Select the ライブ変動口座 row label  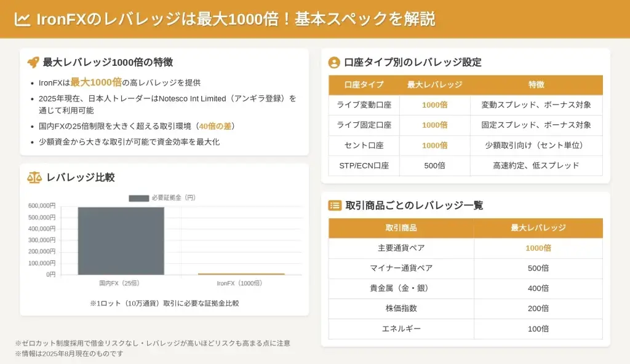click(364, 105)
